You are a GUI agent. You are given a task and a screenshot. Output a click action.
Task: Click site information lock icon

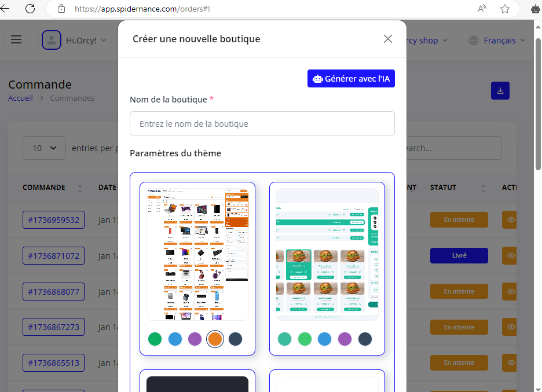[x=62, y=9]
